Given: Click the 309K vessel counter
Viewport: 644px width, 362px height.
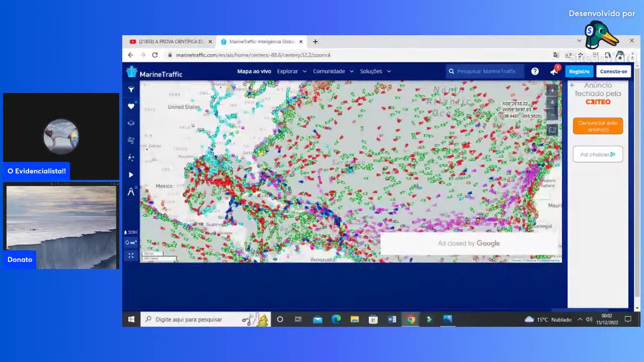Looking at the screenshot, I should (131, 232).
